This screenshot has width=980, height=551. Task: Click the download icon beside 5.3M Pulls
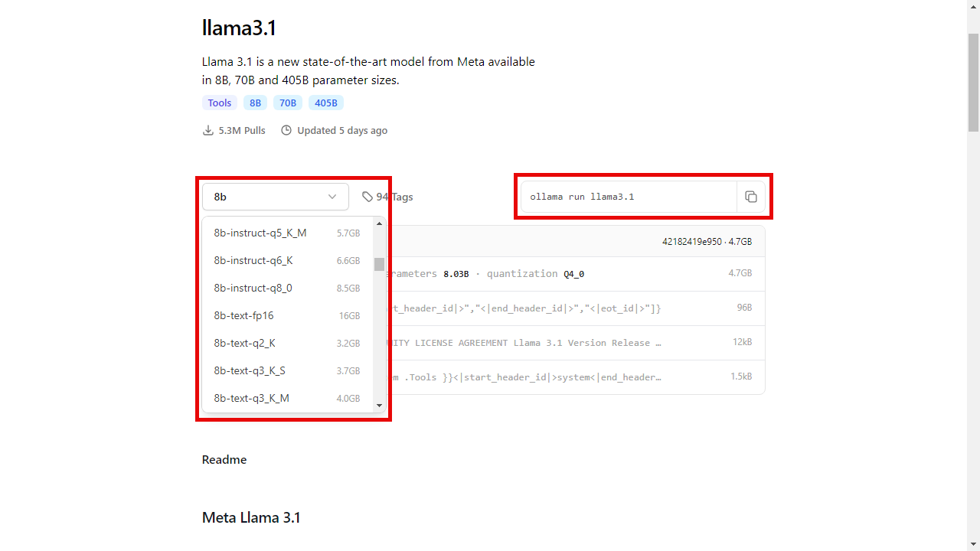coord(207,130)
